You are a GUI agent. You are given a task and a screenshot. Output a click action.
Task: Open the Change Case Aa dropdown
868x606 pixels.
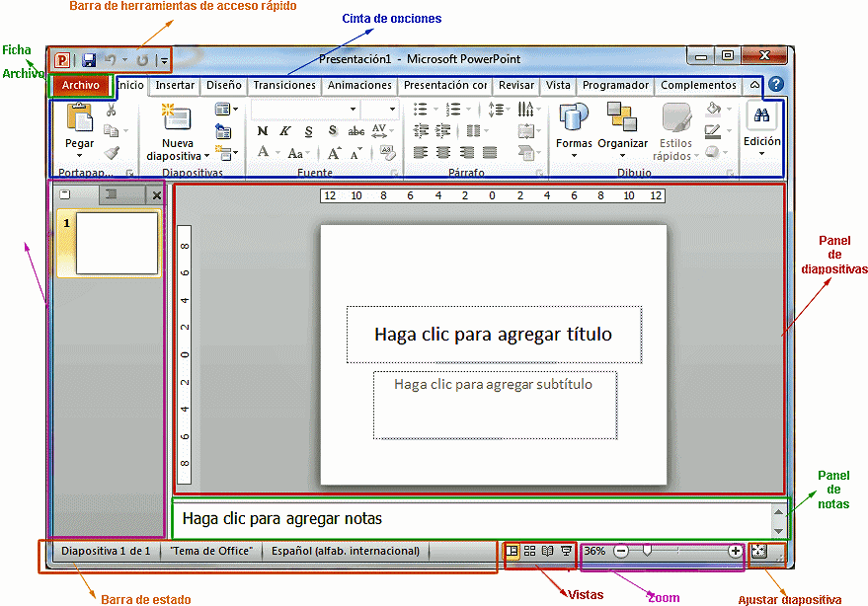(299, 153)
